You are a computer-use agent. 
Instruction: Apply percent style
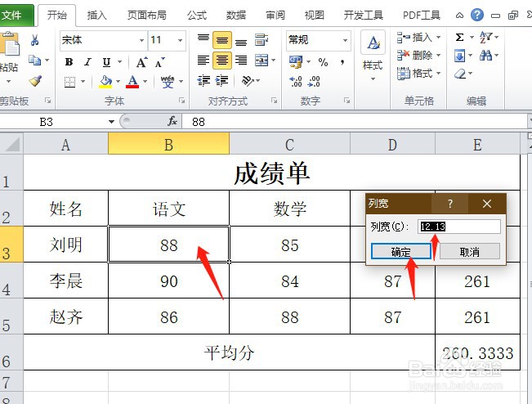323,62
